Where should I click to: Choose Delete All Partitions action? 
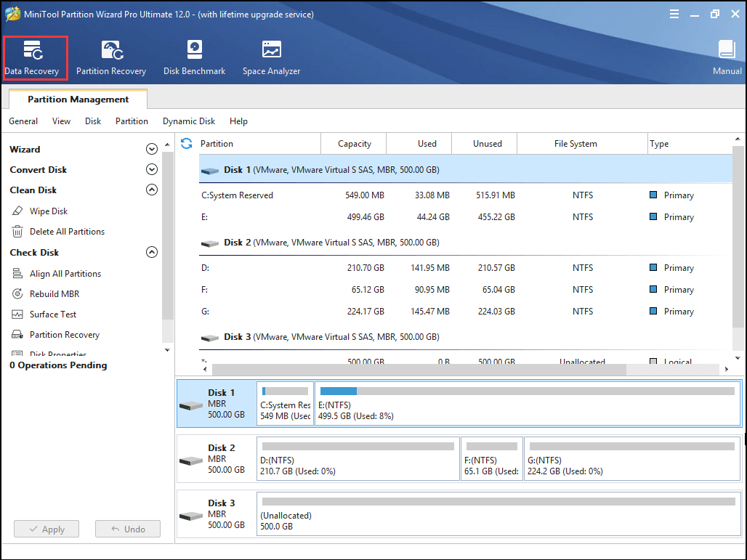click(x=67, y=232)
